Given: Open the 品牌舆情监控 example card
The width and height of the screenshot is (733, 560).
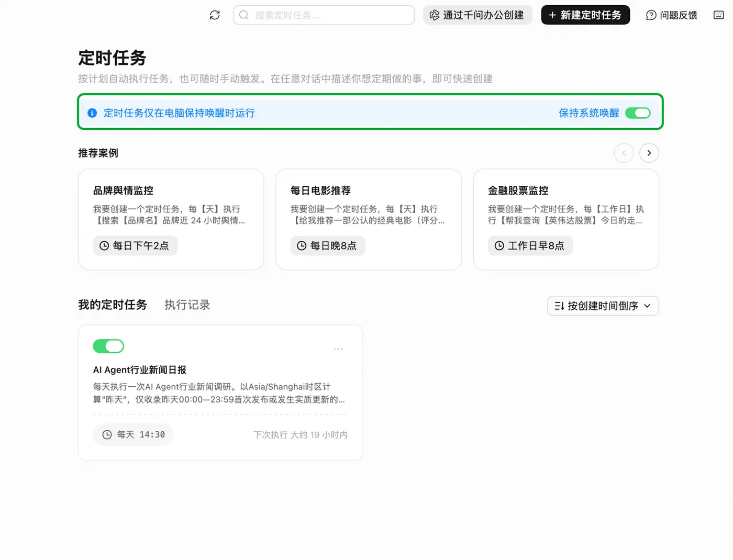Looking at the screenshot, I should click(171, 219).
